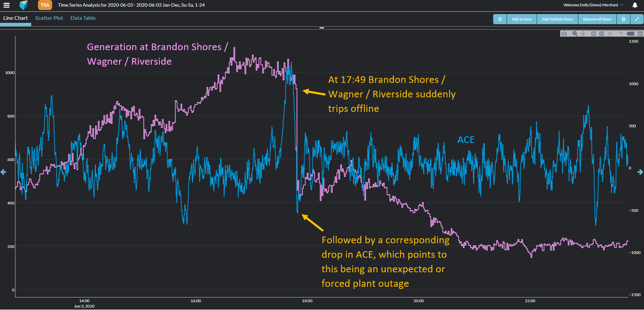
Task: Click the orange TSA module badge
Action: click(x=45, y=5)
